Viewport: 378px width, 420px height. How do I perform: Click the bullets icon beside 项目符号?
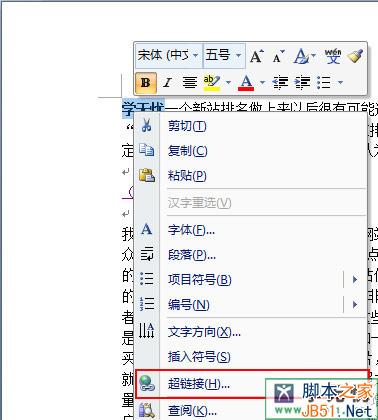click(147, 279)
